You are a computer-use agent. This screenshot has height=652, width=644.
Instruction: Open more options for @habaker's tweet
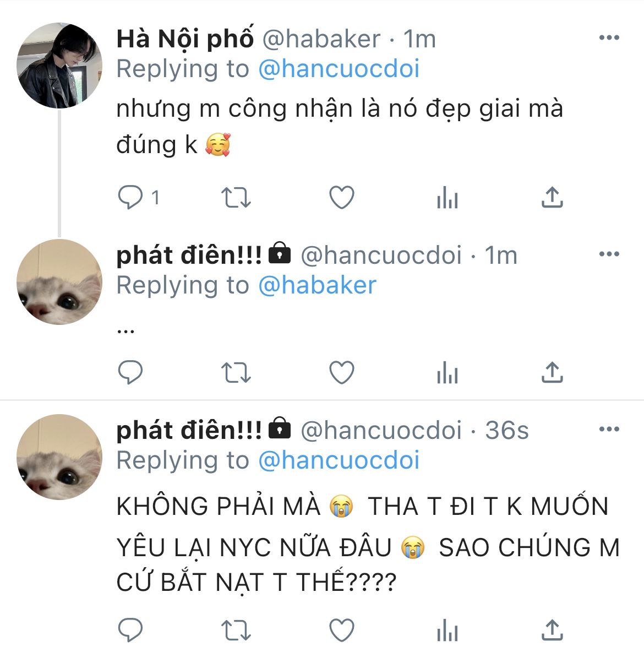tap(609, 37)
